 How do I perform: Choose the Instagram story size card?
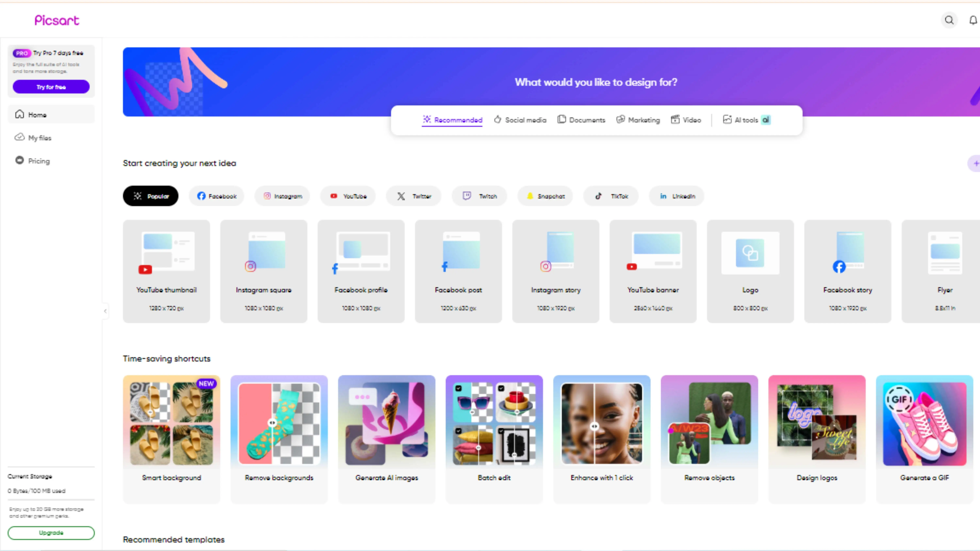pos(556,272)
